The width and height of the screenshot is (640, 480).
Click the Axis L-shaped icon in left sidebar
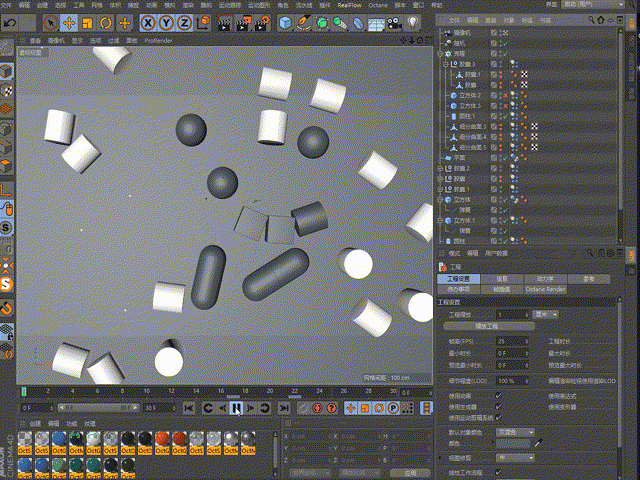[x=6, y=189]
